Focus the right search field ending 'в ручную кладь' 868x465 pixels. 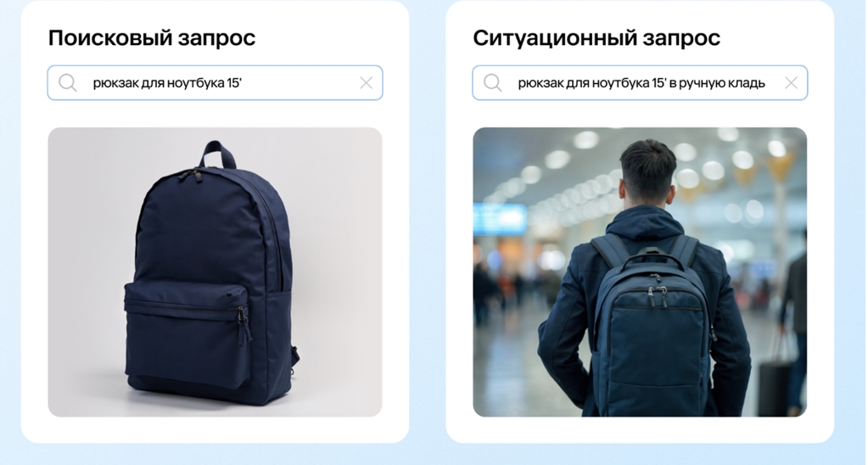coord(640,83)
